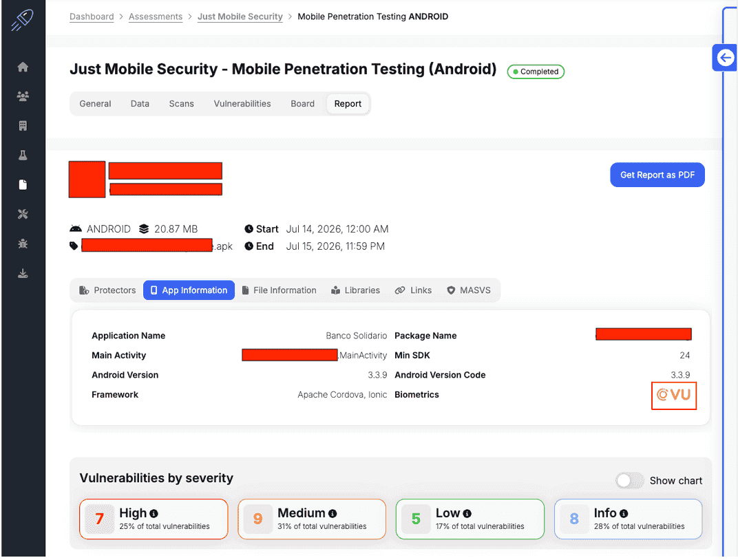Screen dimensions: 738x560
Task: Follow the Just Mobile Security breadcrumb link
Action: [x=240, y=17]
